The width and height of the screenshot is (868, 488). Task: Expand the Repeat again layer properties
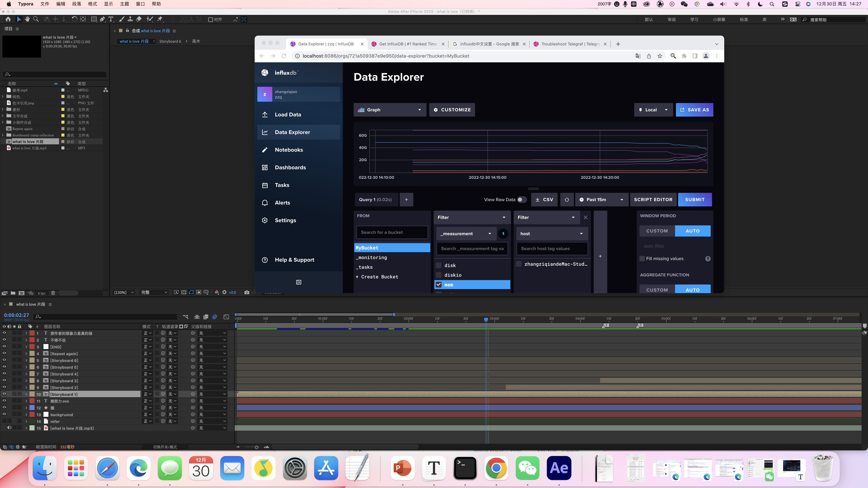(26, 354)
